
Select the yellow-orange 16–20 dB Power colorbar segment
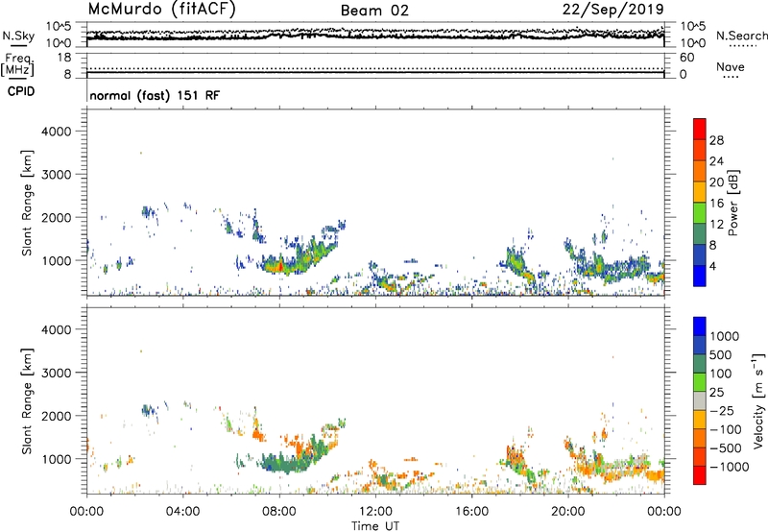click(700, 191)
